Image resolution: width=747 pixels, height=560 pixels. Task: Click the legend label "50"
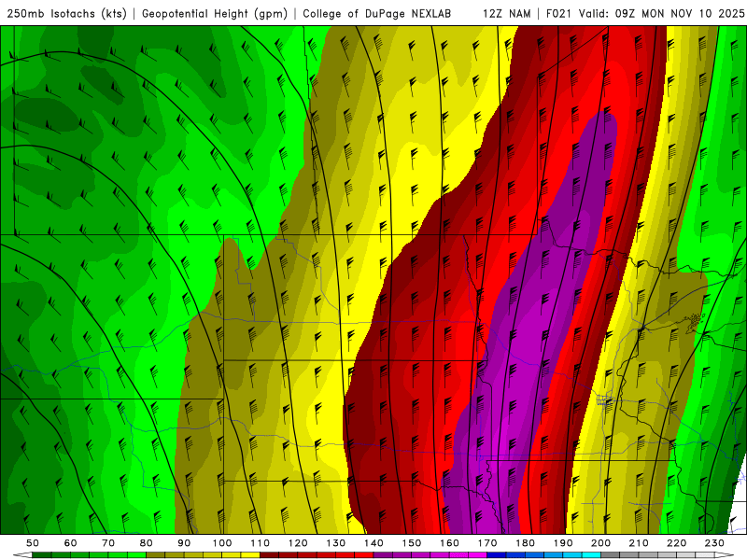(33, 543)
